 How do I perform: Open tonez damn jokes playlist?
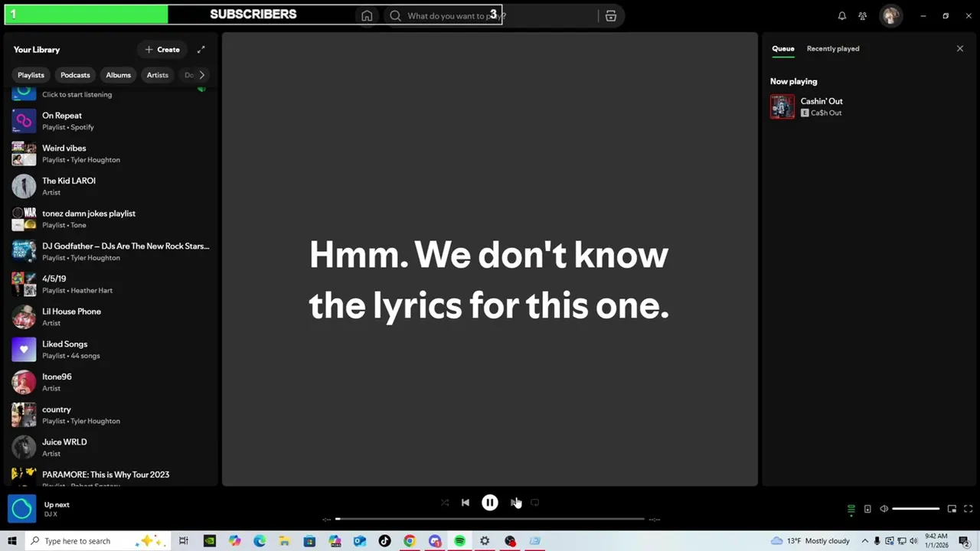[110, 219]
